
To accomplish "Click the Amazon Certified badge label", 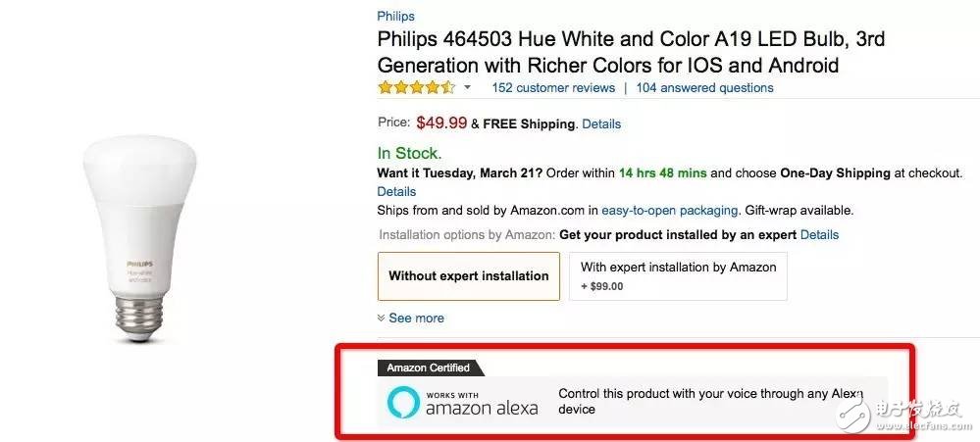I will (x=428, y=368).
